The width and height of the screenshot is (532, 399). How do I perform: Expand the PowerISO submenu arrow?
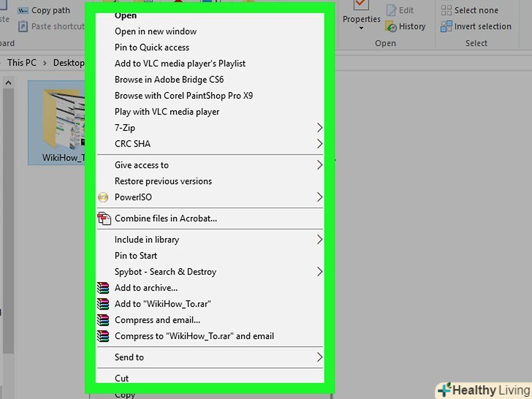point(319,197)
